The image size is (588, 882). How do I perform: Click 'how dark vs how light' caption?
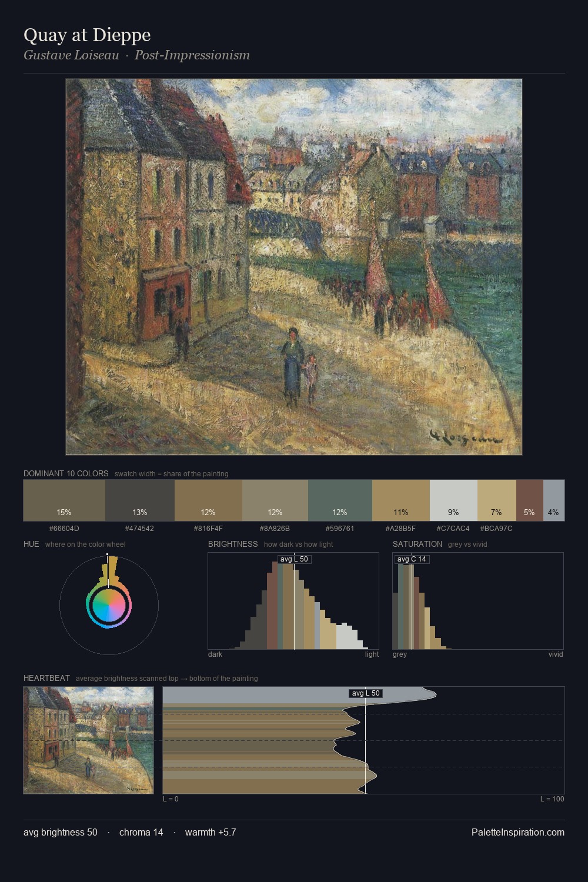pos(299,544)
